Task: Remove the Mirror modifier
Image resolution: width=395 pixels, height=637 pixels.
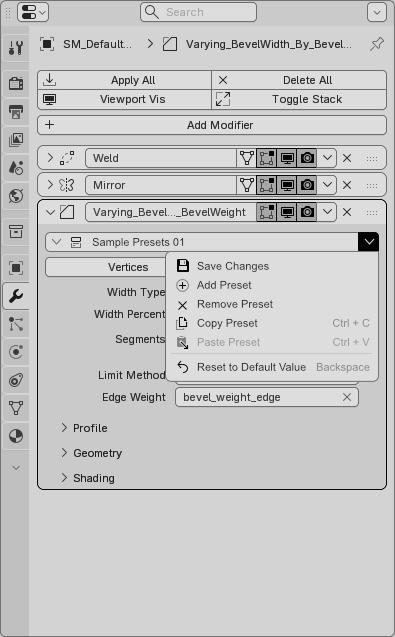Action: pyautogui.click(x=347, y=185)
